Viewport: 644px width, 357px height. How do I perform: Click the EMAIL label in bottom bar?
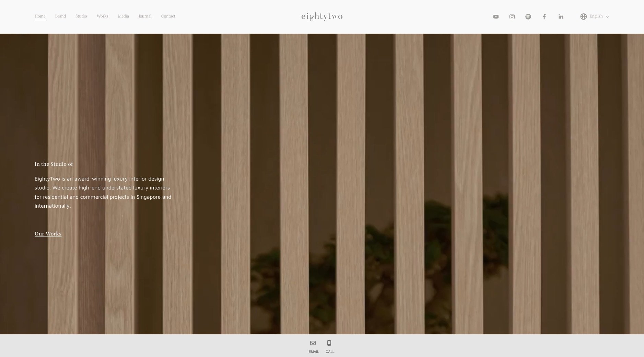point(314,352)
